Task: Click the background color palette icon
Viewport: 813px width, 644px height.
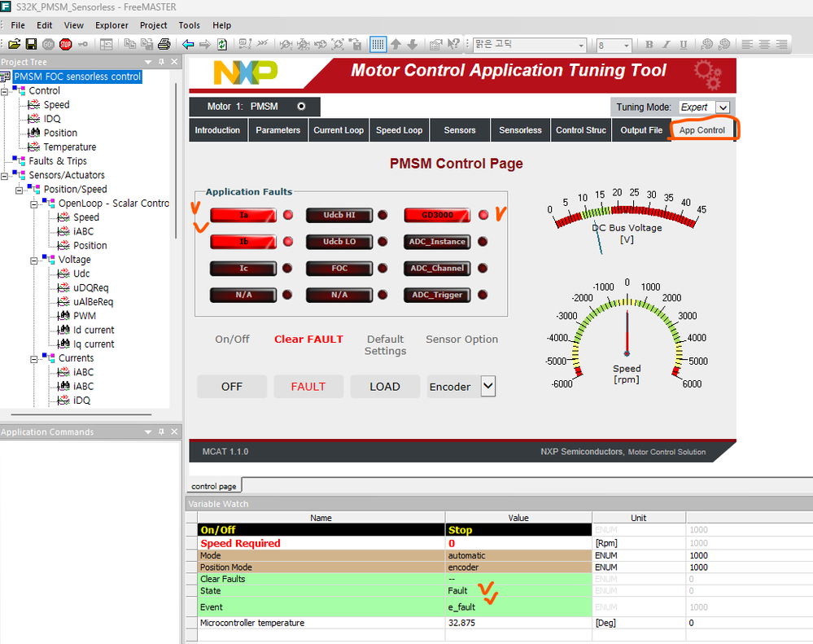Action: (724, 45)
